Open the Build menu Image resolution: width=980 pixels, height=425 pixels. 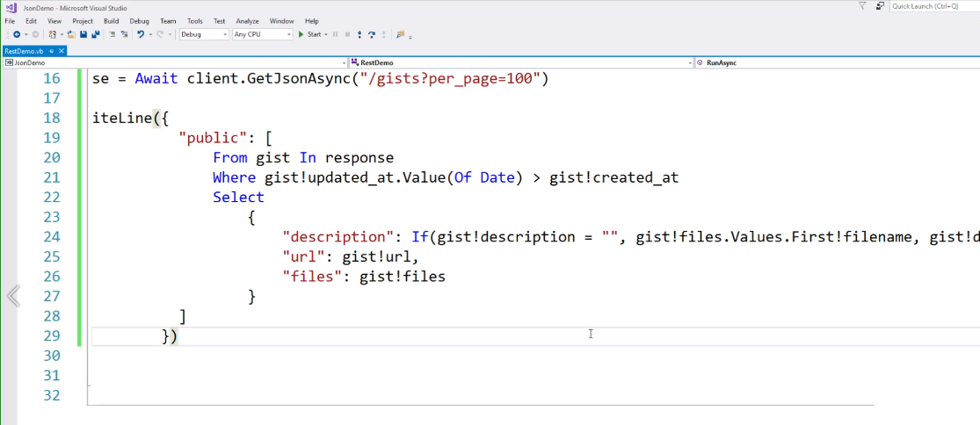pyautogui.click(x=111, y=21)
